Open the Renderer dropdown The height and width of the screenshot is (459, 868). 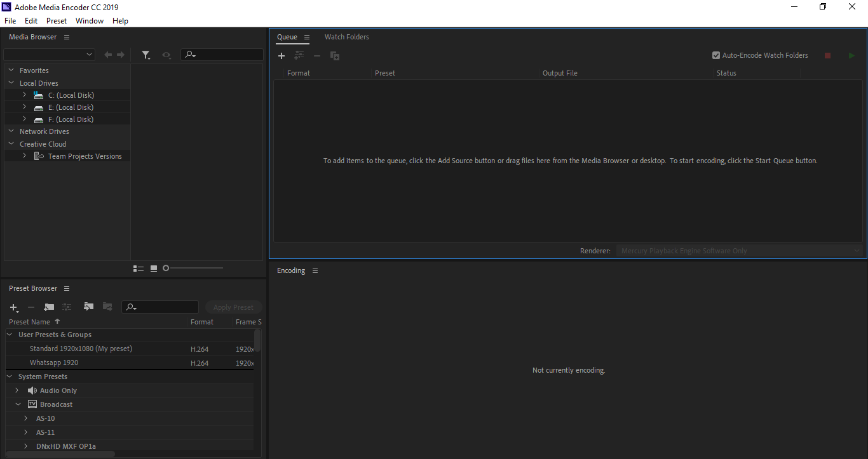point(740,251)
